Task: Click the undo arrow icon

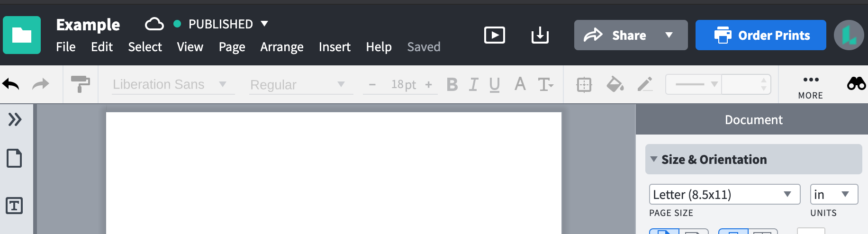Action: pyautogui.click(x=11, y=84)
